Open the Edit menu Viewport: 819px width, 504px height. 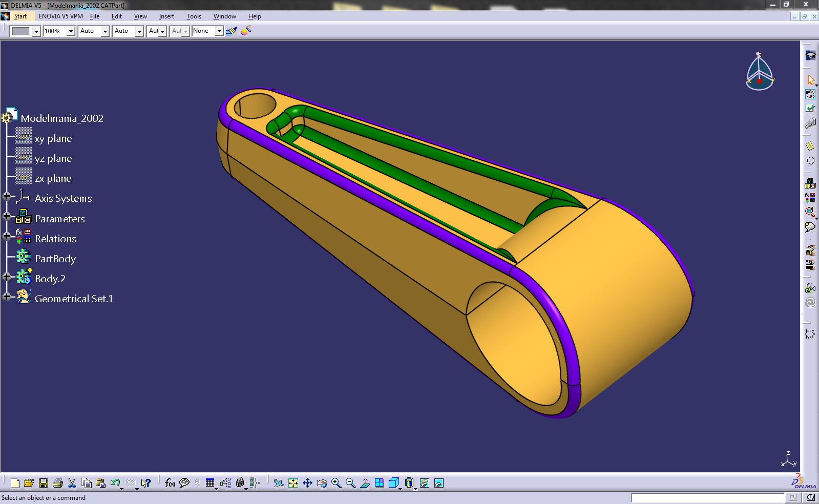[x=117, y=16]
